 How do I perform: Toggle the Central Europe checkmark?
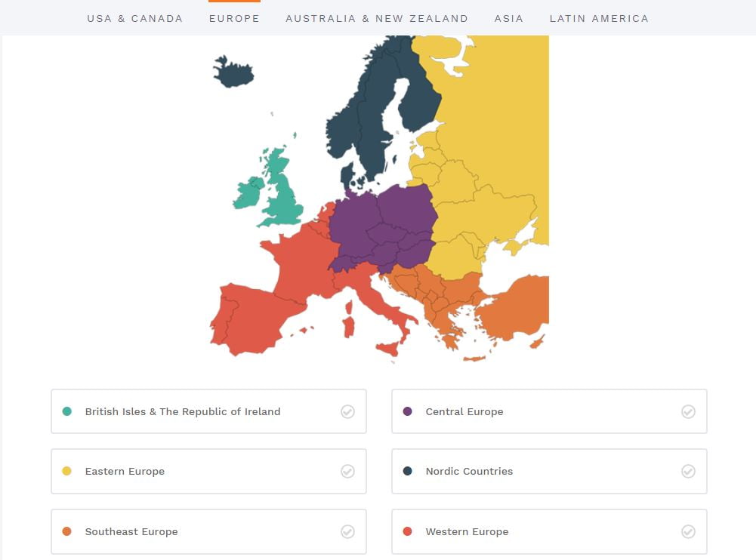pos(688,411)
